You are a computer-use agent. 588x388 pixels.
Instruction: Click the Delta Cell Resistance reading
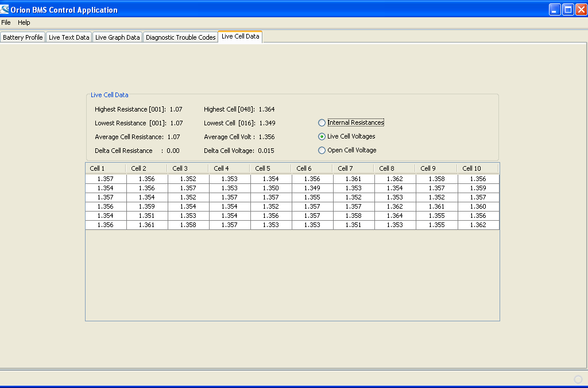click(x=137, y=151)
